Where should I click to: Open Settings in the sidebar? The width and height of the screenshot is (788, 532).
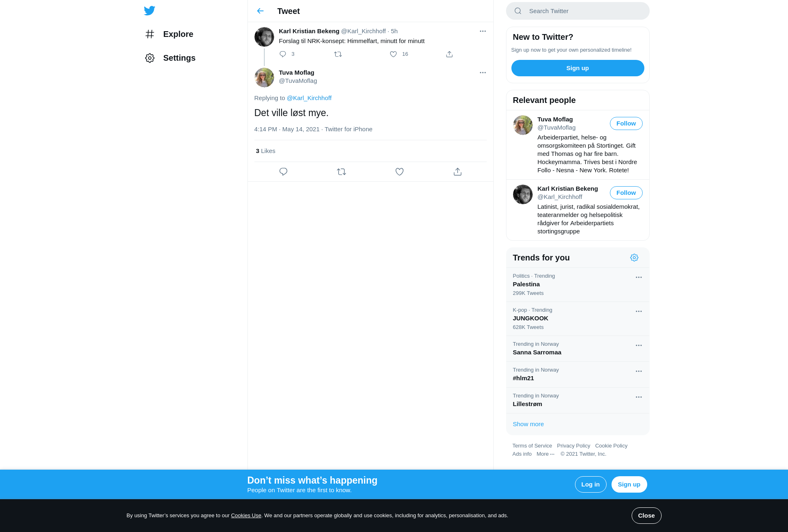pyautogui.click(x=179, y=58)
